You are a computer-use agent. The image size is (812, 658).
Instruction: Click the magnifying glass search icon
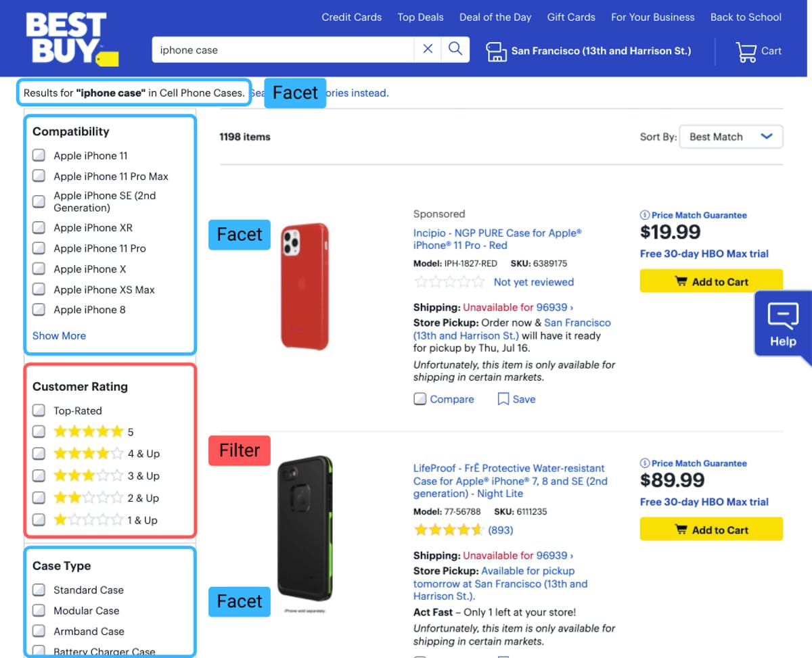(455, 49)
